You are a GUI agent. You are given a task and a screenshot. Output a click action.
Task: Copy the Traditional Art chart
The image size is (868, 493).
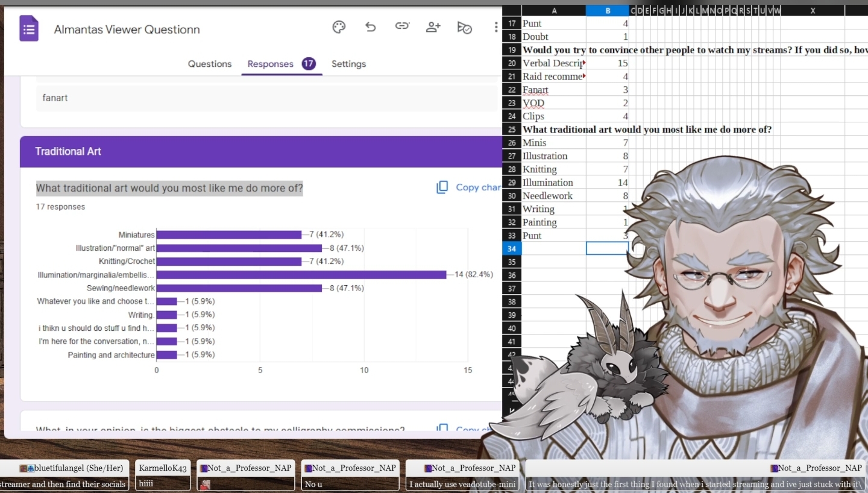click(x=468, y=187)
